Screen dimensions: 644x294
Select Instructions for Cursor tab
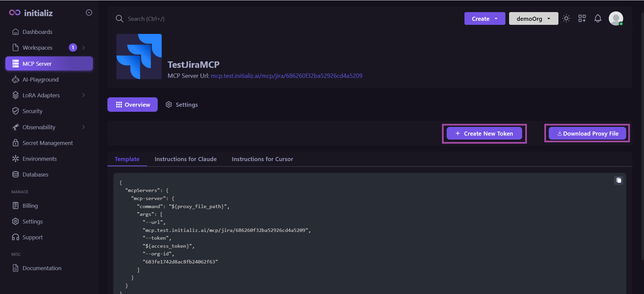click(x=262, y=159)
